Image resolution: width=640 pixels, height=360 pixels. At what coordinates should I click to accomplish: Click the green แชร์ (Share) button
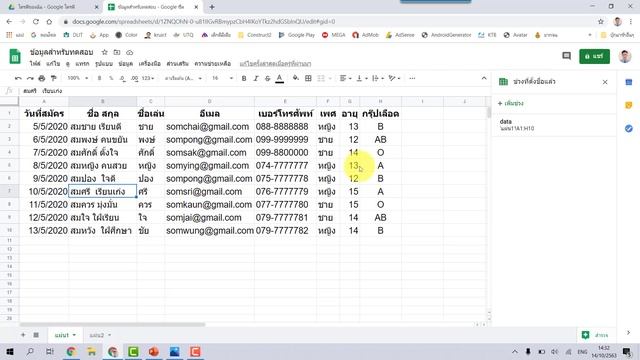[x=594, y=56]
